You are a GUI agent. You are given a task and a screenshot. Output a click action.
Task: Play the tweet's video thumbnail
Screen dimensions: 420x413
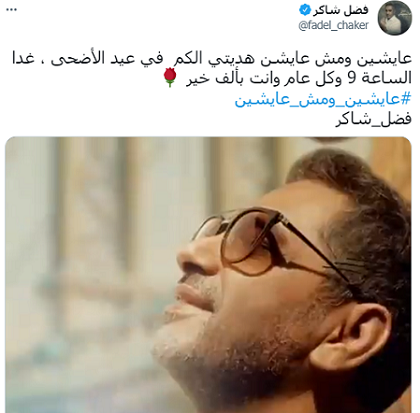[208, 274]
